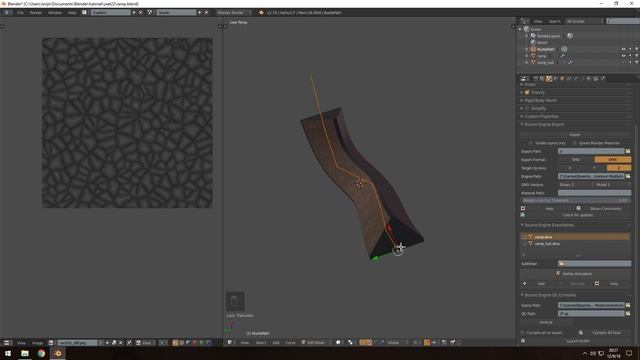Toggle visibility eye for NurbsPath

point(623,49)
